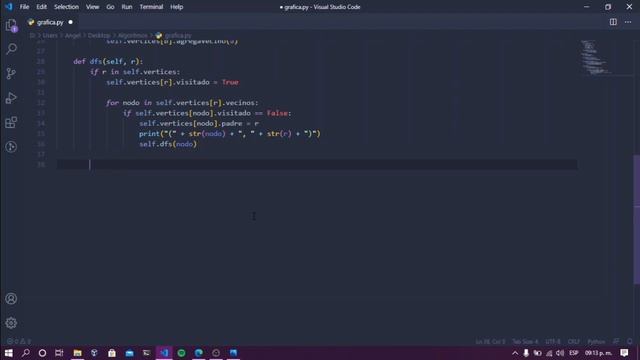Open Task View on the taskbar
The width and height of the screenshot is (640, 360).
pyautogui.click(x=59, y=353)
